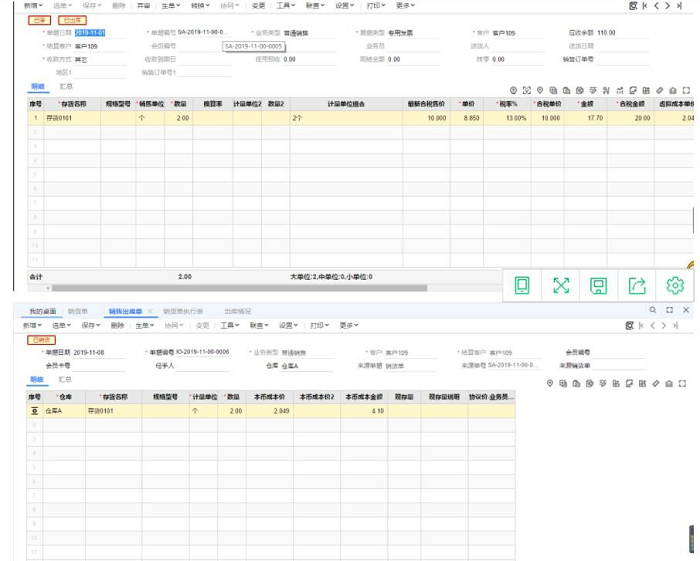Click scan icon above upper detail table
The height and width of the screenshot is (561, 700).
(x=527, y=91)
